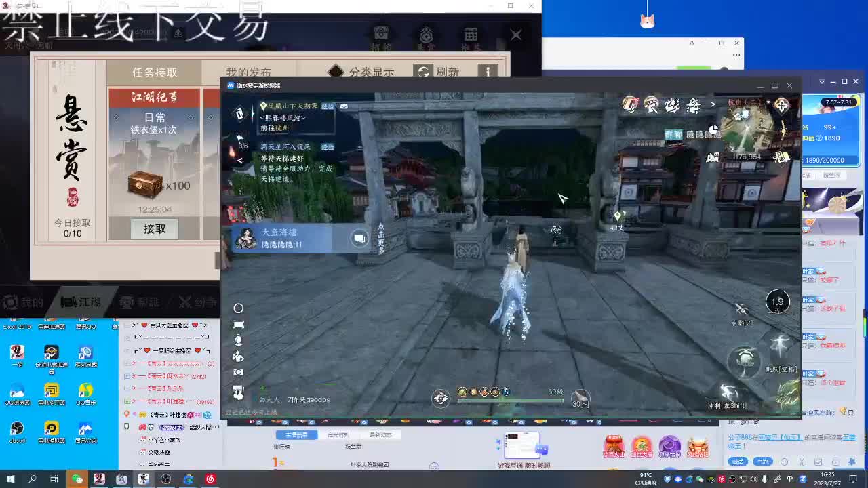868x488 pixels.
Task: Open WeChat from the taskbar
Action: (77, 479)
